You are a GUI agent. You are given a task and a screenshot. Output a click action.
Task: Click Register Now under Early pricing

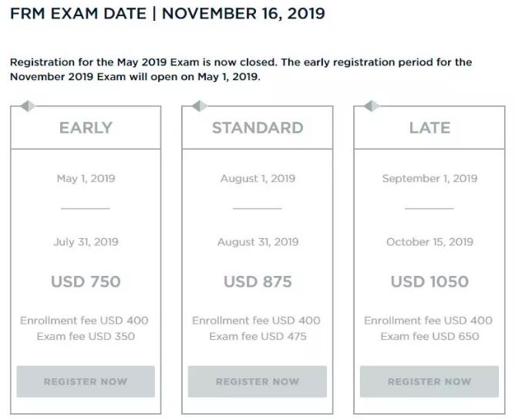86,381
